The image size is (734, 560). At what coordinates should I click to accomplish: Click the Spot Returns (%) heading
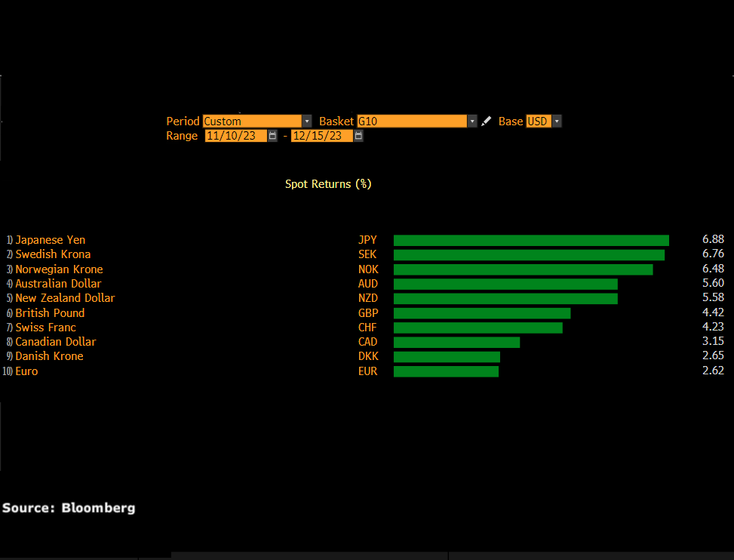pos(328,184)
